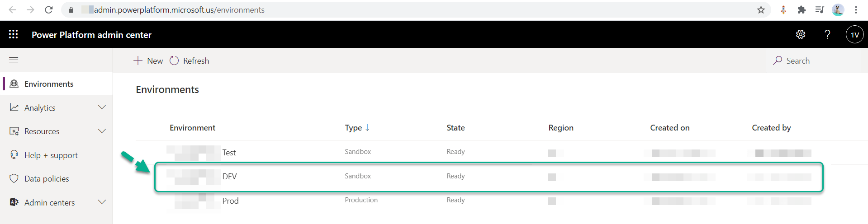Open the account avatar menu

click(x=854, y=34)
